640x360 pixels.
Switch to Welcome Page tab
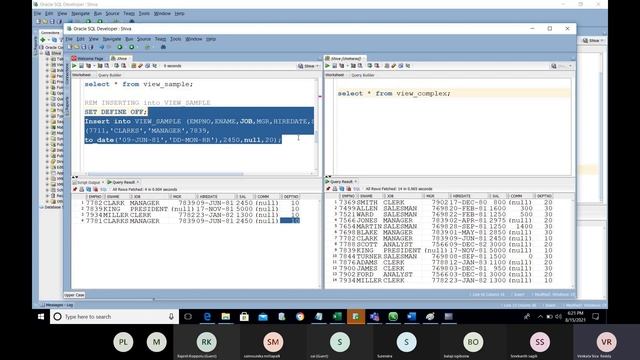[88, 58]
